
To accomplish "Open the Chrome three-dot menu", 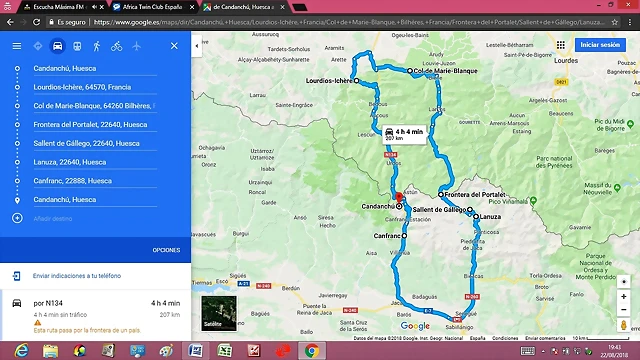I will (631, 22).
